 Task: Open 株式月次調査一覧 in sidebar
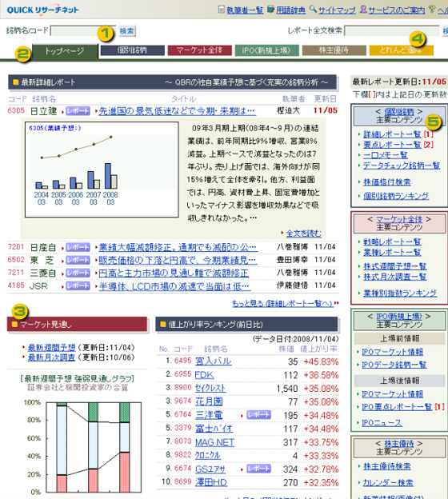pyautogui.click(x=395, y=277)
